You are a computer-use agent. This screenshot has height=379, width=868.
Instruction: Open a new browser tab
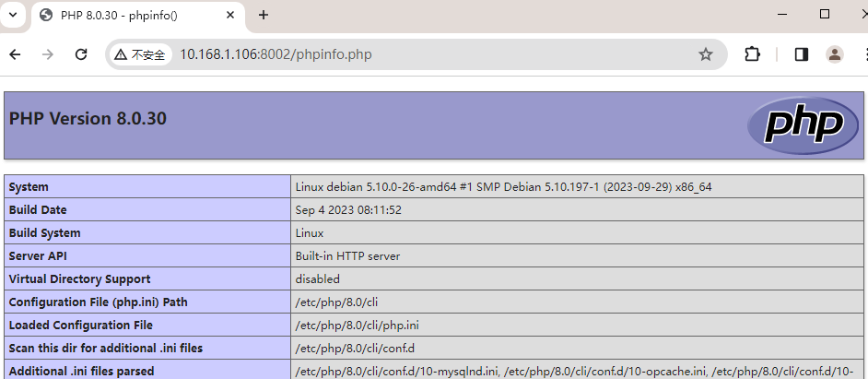pyautogui.click(x=264, y=15)
